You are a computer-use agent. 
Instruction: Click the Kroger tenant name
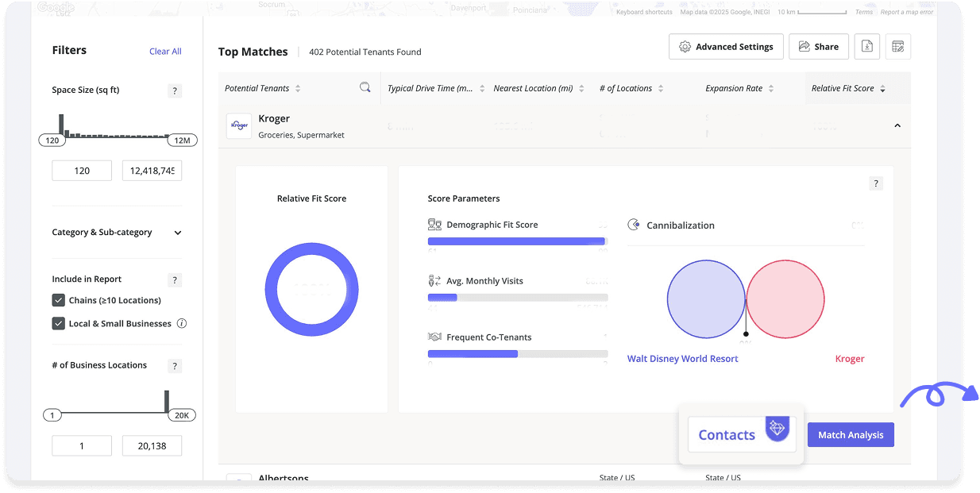pos(274,118)
